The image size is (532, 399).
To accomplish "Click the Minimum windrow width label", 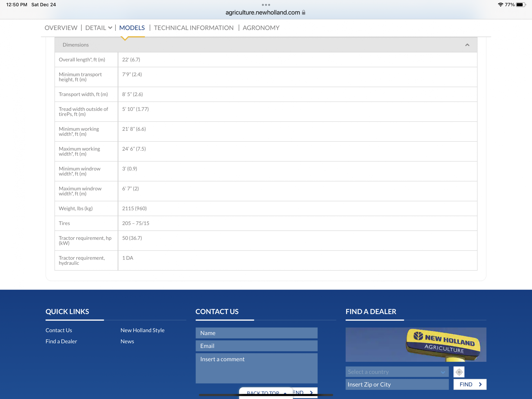I will [79, 171].
